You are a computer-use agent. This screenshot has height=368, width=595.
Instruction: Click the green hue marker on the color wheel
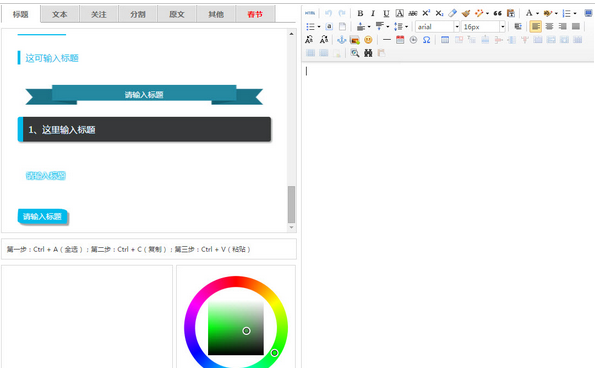click(274, 353)
